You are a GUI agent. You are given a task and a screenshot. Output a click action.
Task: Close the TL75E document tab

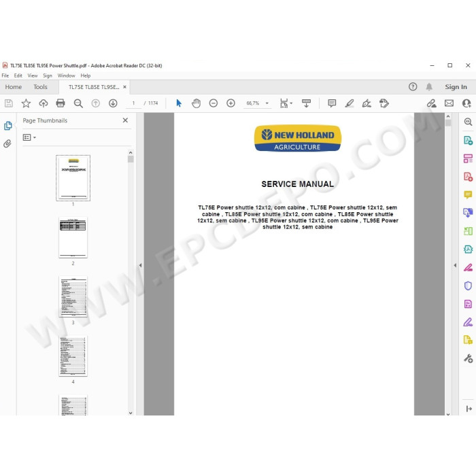coord(124,87)
